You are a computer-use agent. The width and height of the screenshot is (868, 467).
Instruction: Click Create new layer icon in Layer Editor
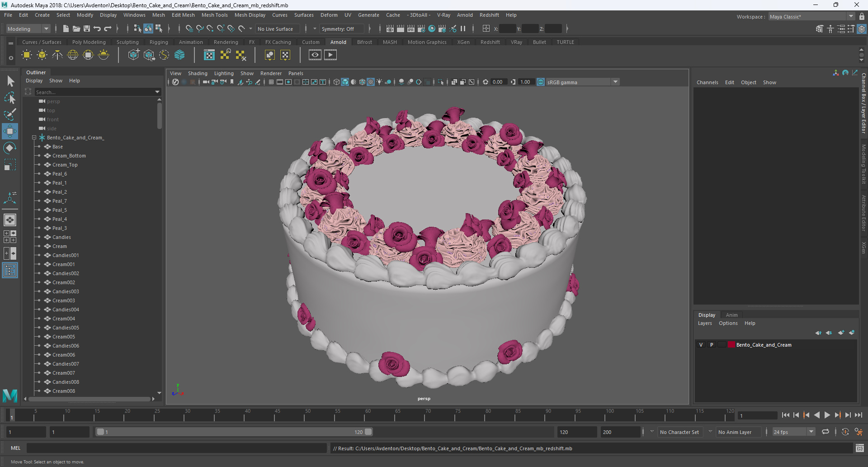pyautogui.click(x=840, y=333)
